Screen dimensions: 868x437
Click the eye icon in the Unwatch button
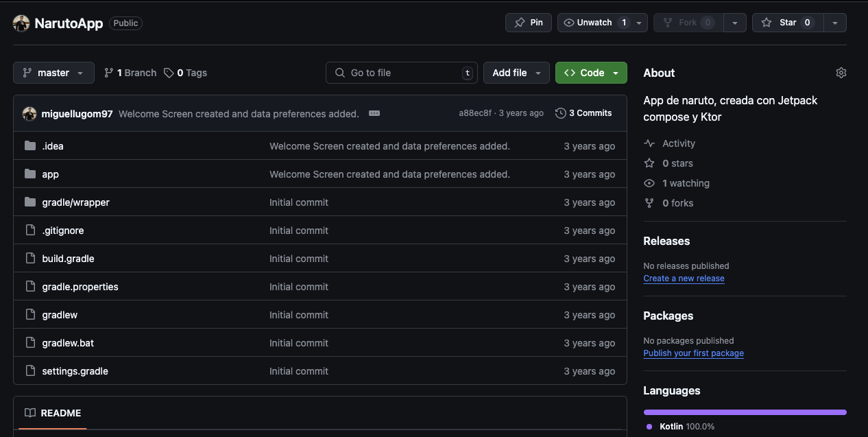point(568,23)
